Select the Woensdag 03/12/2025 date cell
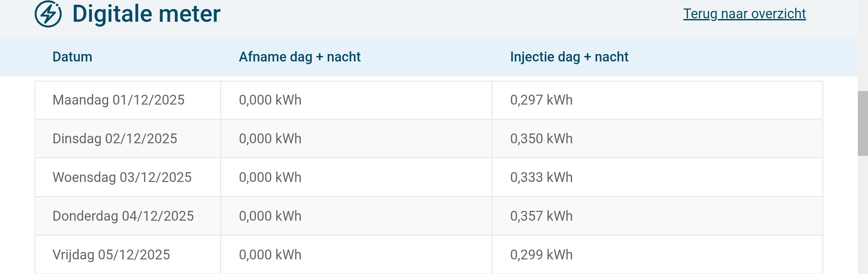This screenshot has width=868, height=274. pyautogui.click(x=122, y=178)
